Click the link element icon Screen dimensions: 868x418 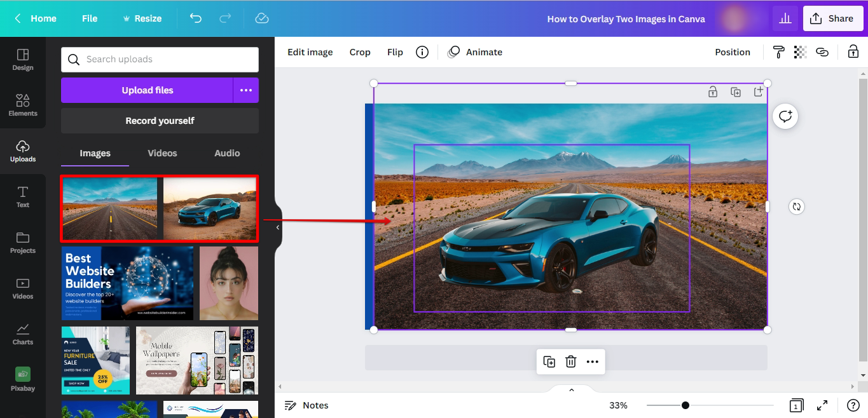point(822,51)
